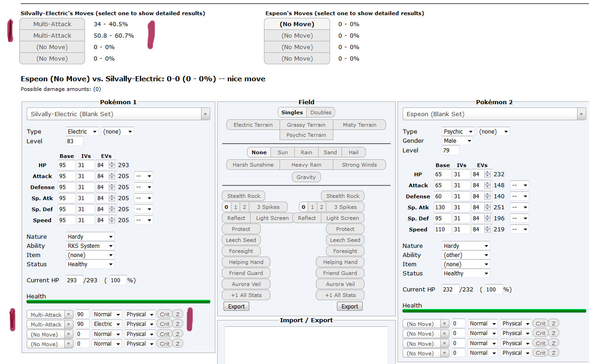Click Espeon's Current HP input field
Image resolution: width=589 pixels, height=364 pixels.
click(x=450, y=290)
